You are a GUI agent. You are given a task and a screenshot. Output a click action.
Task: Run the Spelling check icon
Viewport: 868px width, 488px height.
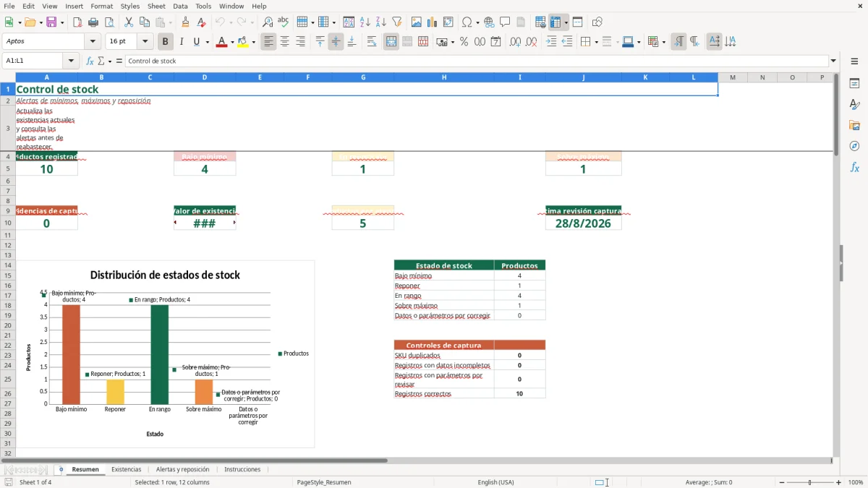[283, 22]
